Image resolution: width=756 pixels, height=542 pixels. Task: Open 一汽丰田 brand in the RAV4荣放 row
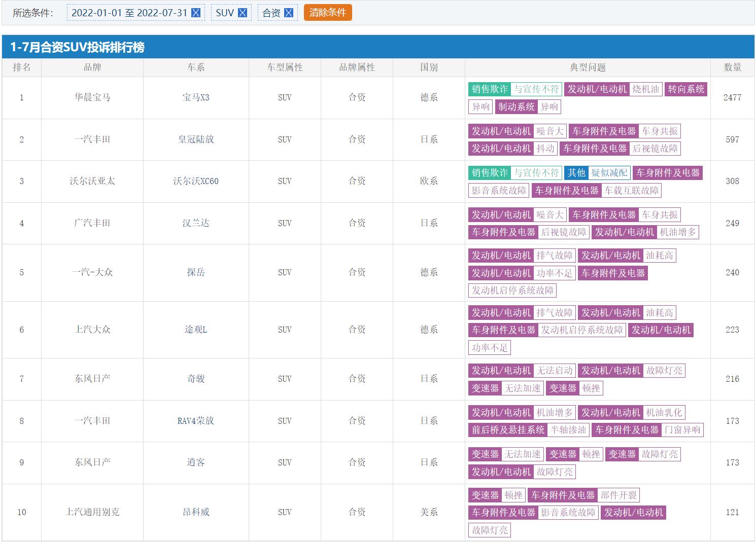[x=92, y=421]
